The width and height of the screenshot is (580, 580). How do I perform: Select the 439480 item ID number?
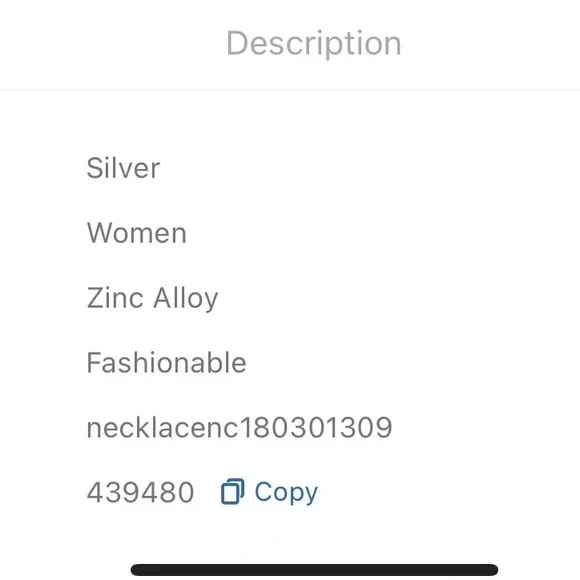tap(140, 492)
